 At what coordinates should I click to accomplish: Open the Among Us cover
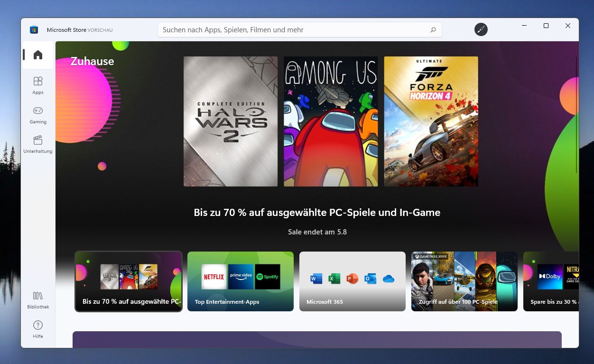331,121
